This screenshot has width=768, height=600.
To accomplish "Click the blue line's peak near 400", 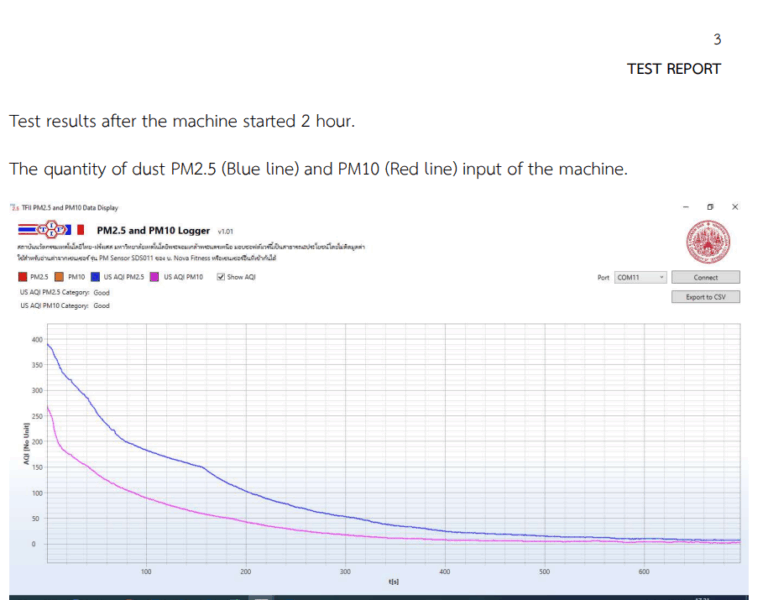I will [x=49, y=346].
